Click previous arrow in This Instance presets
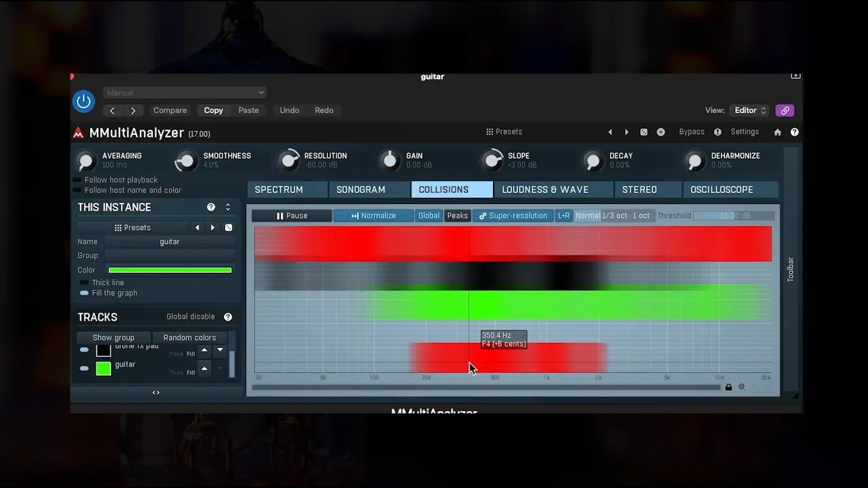868x488 pixels. [x=197, y=228]
